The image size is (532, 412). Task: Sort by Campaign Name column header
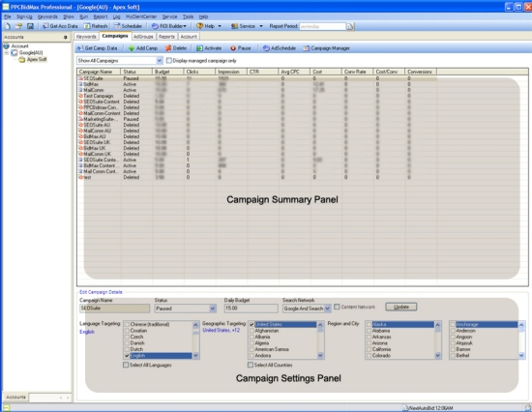[x=99, y=72]
